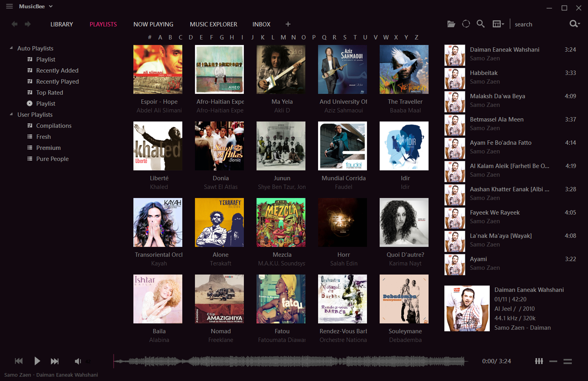This screenshot has width=588, height=381.
Task: Click the track time display 0:00/ 3:24
Action: tap(496, 361)
